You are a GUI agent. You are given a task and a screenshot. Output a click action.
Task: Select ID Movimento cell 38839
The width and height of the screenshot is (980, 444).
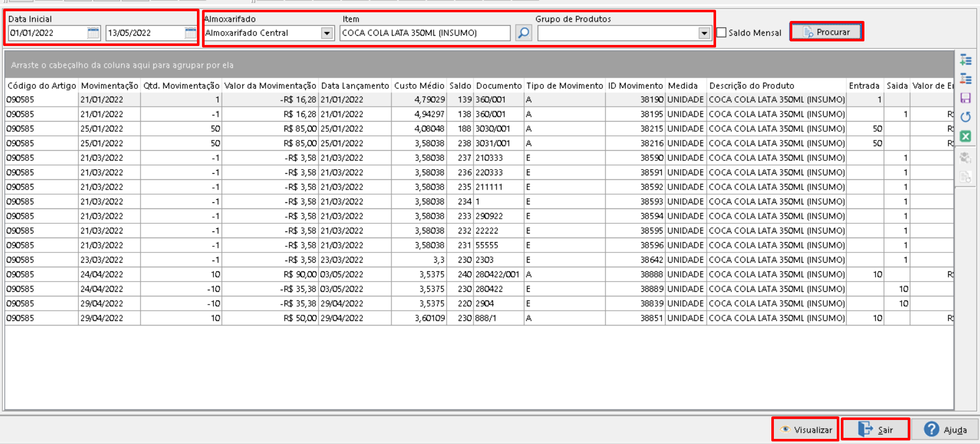[635, 303]
